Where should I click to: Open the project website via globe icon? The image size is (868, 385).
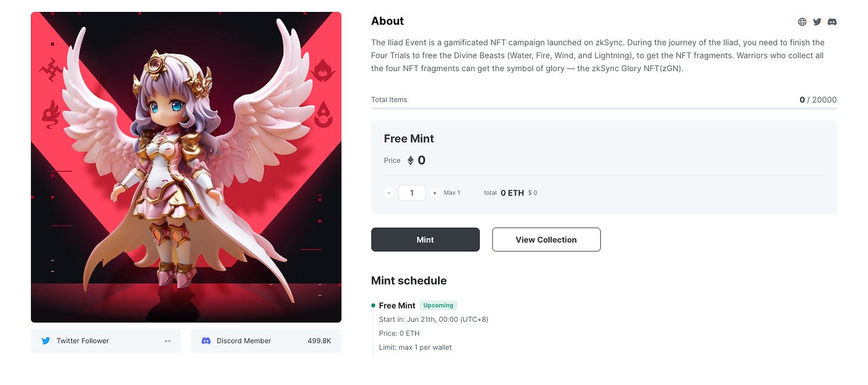click(802, 22)
